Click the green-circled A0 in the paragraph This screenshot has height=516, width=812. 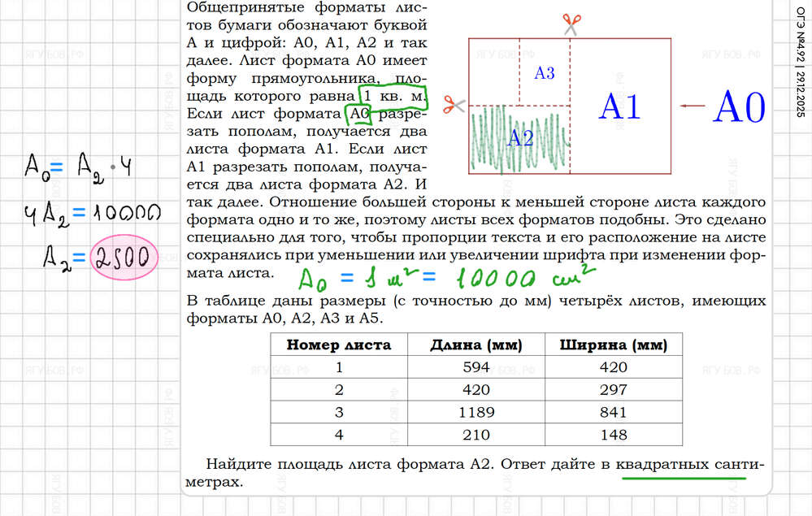[358, 114]
